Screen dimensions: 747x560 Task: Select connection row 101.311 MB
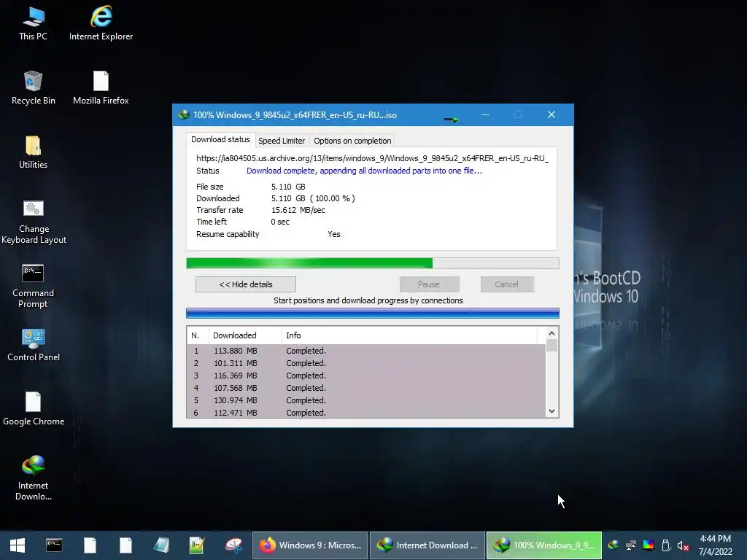coord(366,363)
